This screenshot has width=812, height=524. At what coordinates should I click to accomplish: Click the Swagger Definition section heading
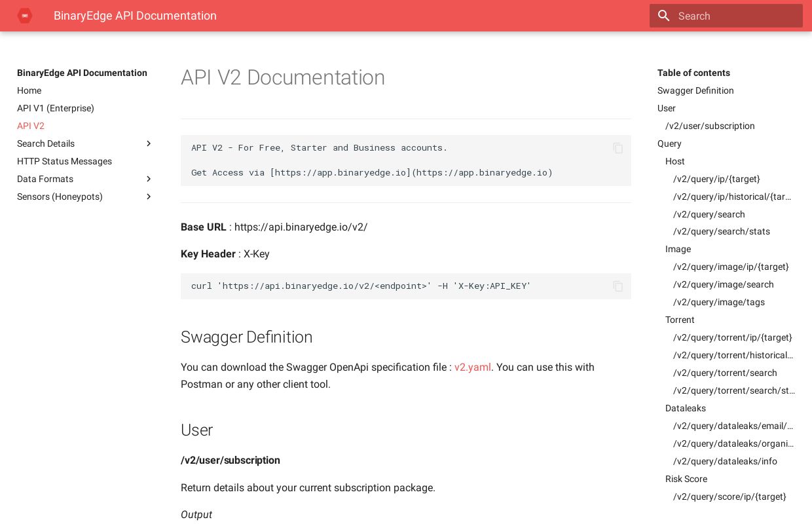246,337
